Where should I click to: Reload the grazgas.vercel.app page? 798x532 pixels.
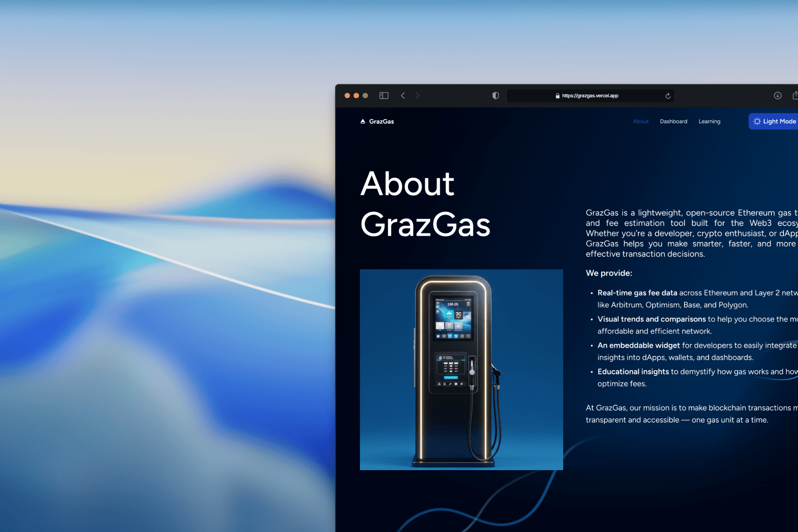tap(668, 96)
